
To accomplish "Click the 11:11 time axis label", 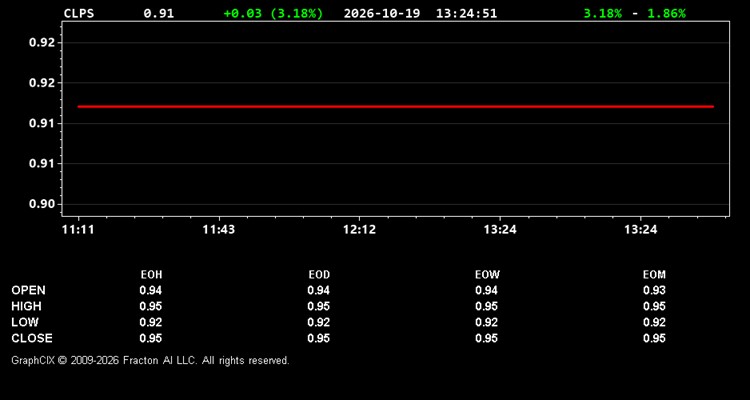I will coord(78,230).
